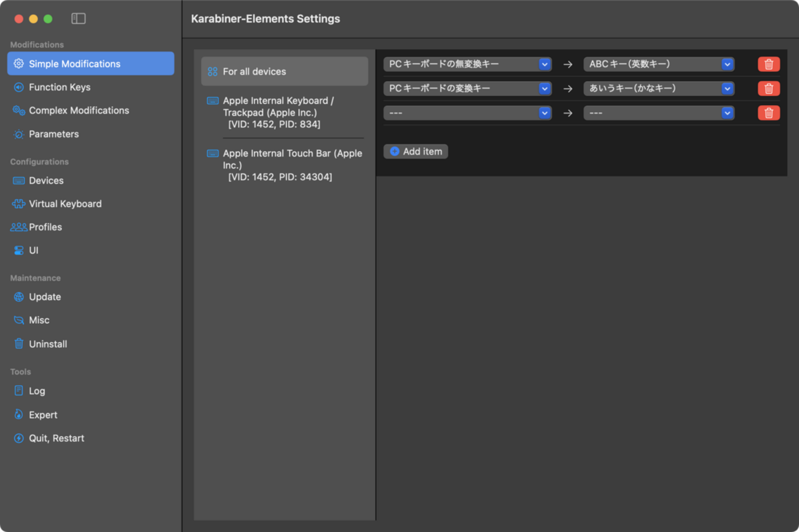The image size is (799, 532).
Task: Click the VID: 1452, PID: 34304 text
Action: (280, 178)
